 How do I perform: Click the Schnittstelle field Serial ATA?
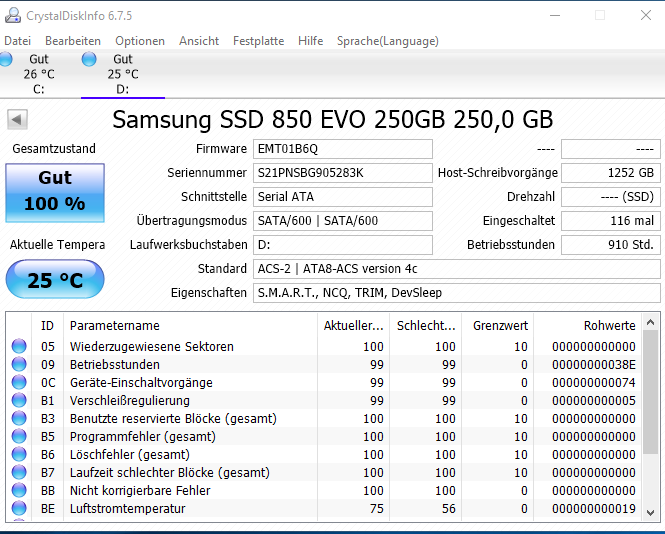(343, 197)
